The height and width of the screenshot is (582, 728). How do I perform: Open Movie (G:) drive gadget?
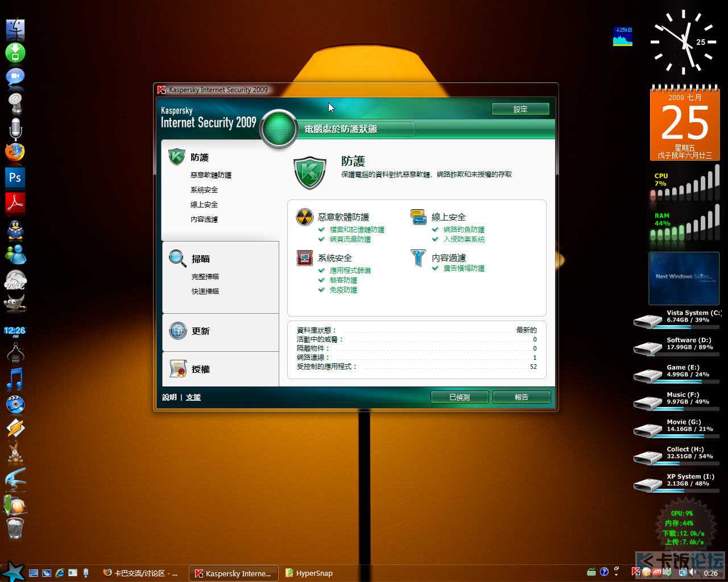677,427
